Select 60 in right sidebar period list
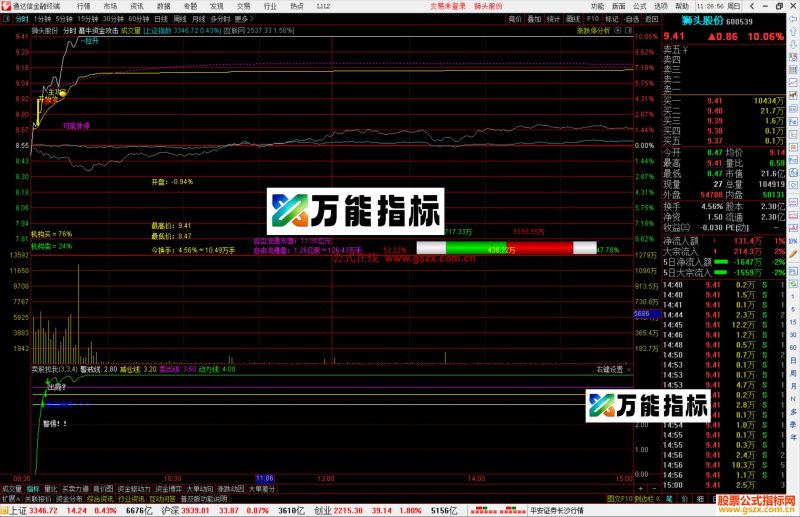Viewport: 800px width, 517px height. click(793, 348)
